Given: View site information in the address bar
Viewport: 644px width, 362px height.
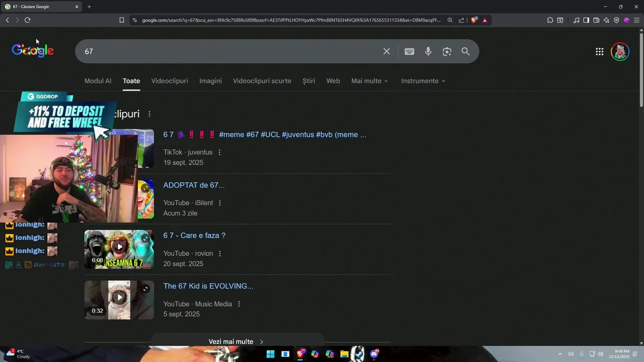Looking at the screenshot, I should [134, 20].
